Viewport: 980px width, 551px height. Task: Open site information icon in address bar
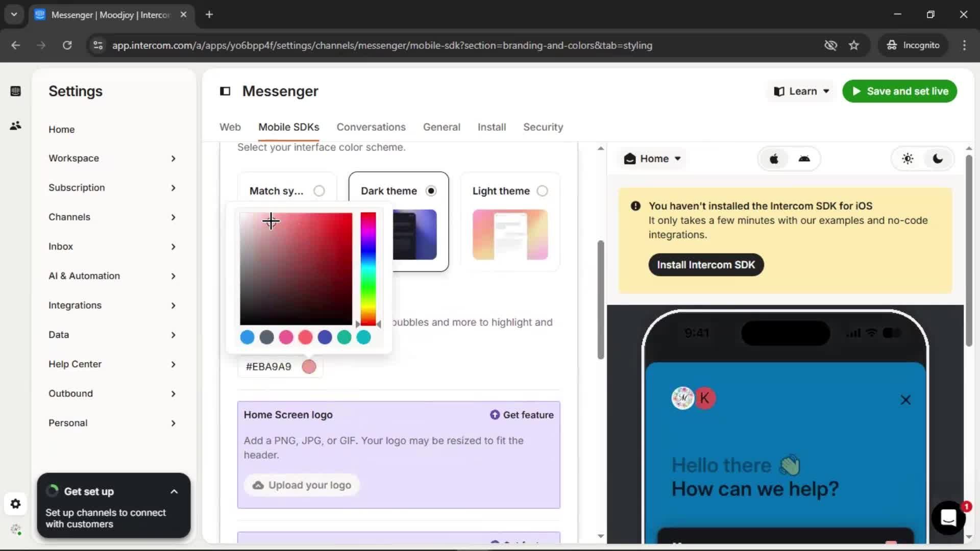point(98,45)
